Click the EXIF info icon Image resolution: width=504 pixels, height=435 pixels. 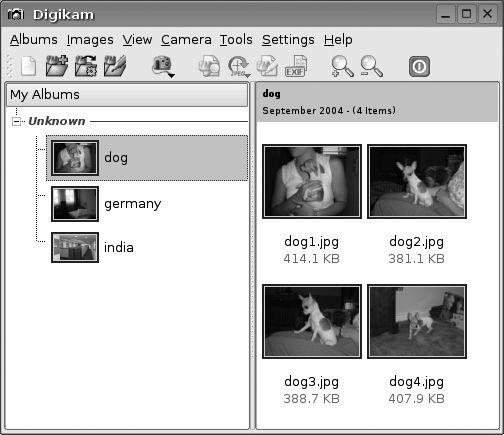point(296,66)
